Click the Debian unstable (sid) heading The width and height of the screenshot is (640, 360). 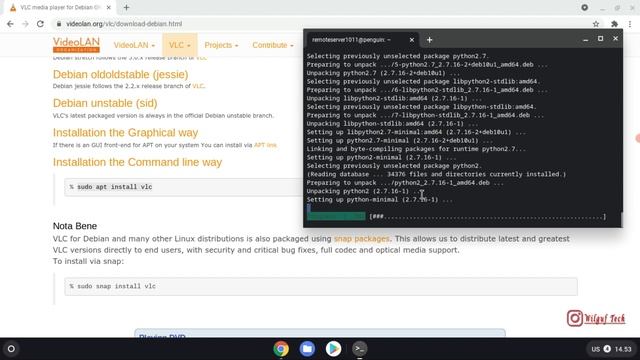(x=105, y=103)
